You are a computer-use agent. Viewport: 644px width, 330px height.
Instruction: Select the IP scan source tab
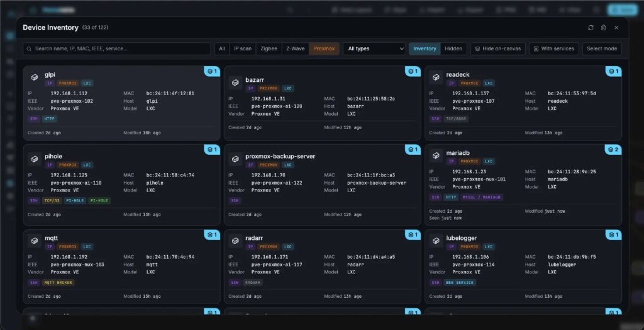(x=243, y=48)
